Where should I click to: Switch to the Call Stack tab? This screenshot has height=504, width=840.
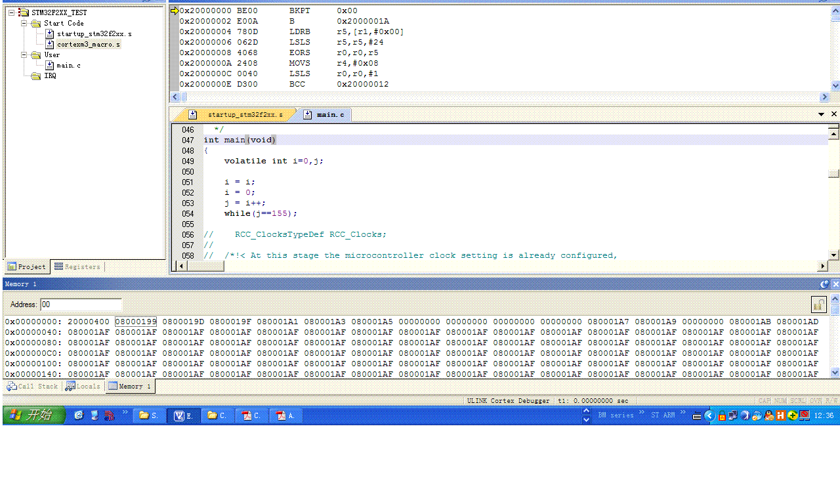click(x=32, y=387)
